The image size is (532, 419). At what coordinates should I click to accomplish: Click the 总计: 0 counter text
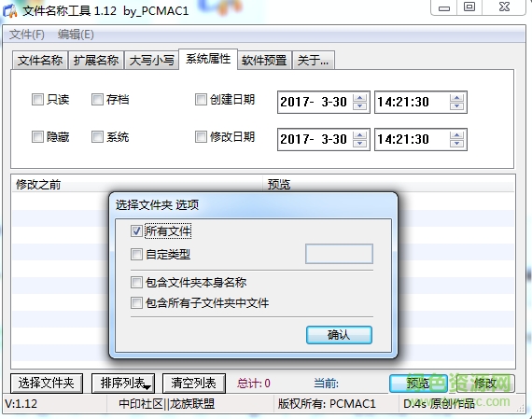point(254,384)
